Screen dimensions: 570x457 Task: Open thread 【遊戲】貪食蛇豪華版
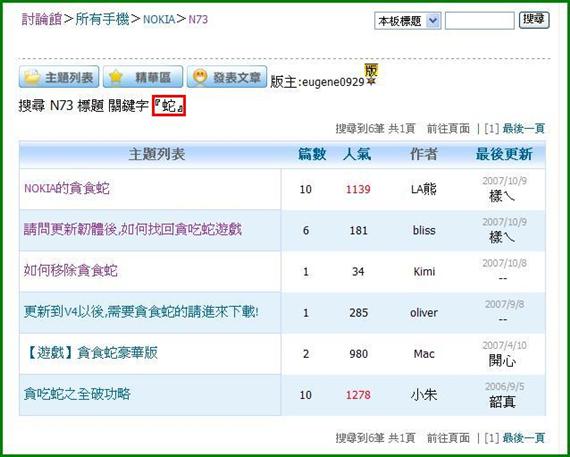tap(91, 353)
